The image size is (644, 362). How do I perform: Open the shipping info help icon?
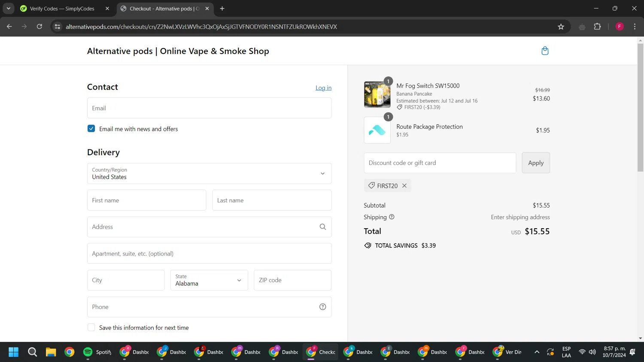pos(392,217)
